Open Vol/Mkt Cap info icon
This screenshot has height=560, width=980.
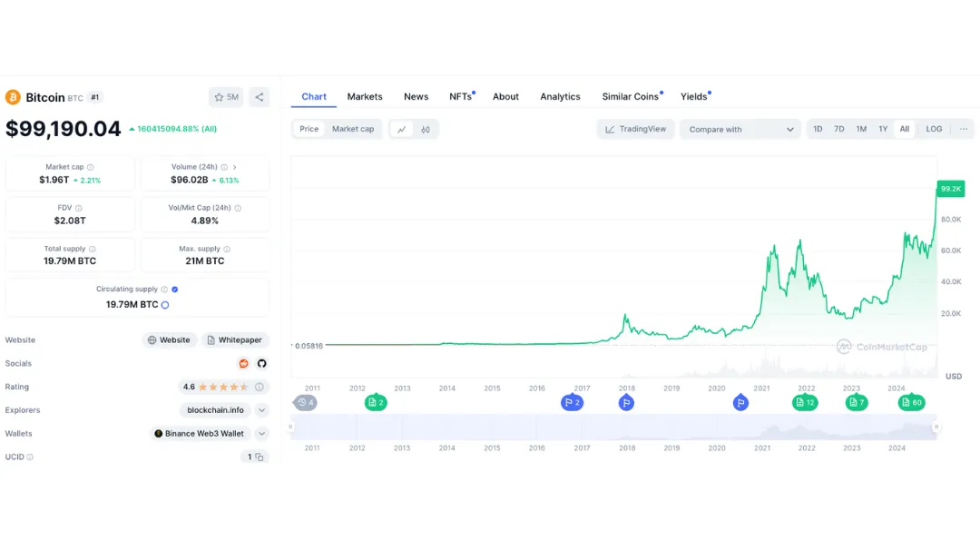click(x=238, y=208)
